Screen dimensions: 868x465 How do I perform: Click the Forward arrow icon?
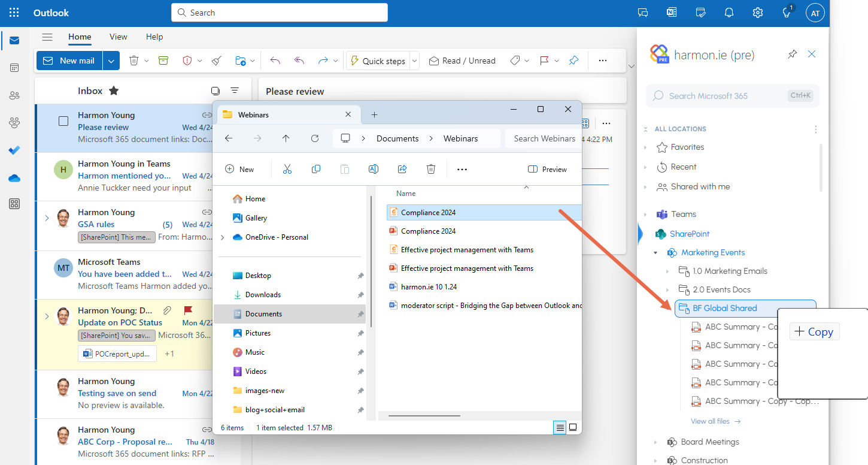[323, 61]
